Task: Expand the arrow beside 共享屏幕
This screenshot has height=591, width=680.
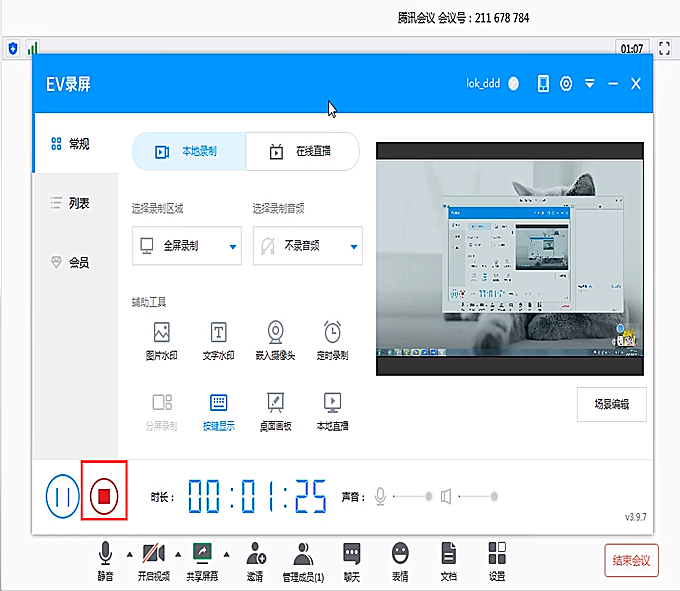Action: pyautogui.click(x=226, y=555)
